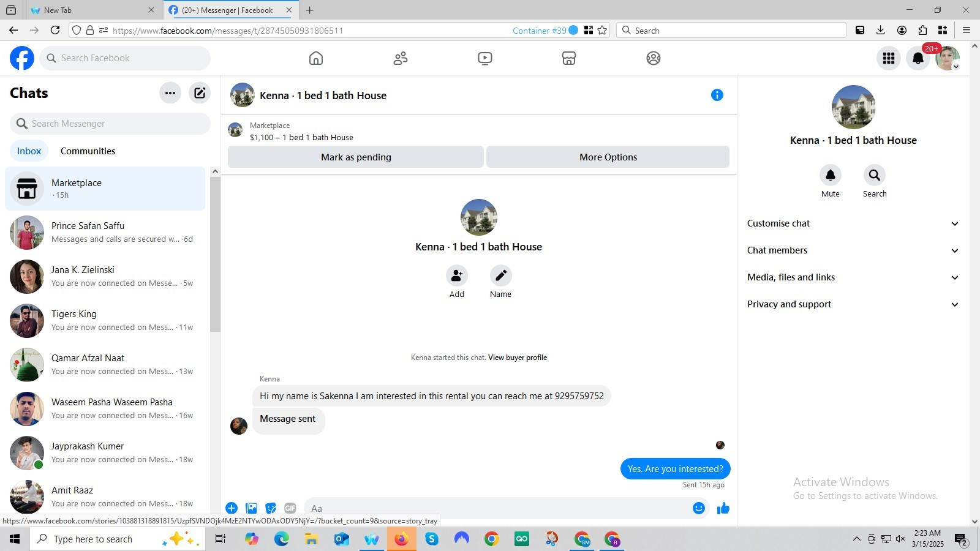980x551 pixels.
Task: Open more actions plus icon in composer
Action: point(232,508)
